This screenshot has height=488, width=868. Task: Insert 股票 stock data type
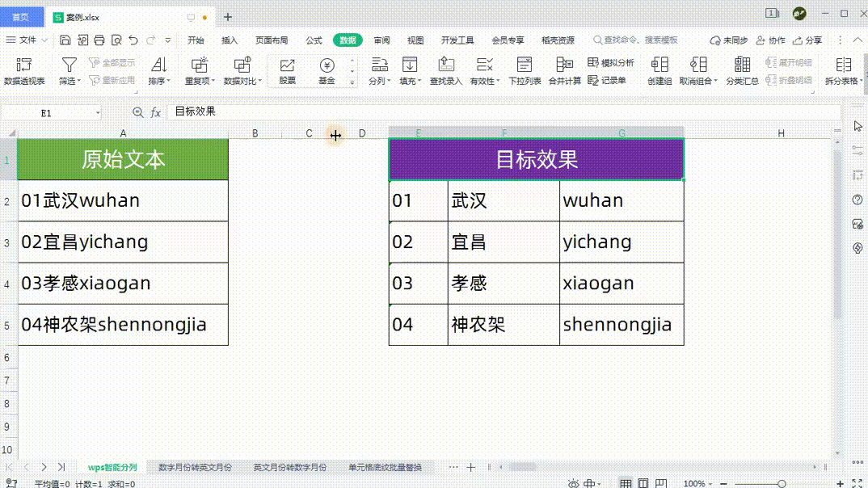[287, 71]
